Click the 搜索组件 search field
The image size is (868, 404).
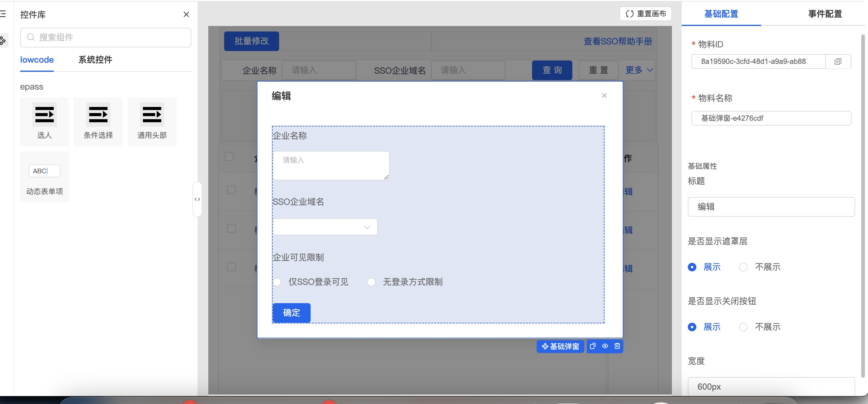point(105,37)
